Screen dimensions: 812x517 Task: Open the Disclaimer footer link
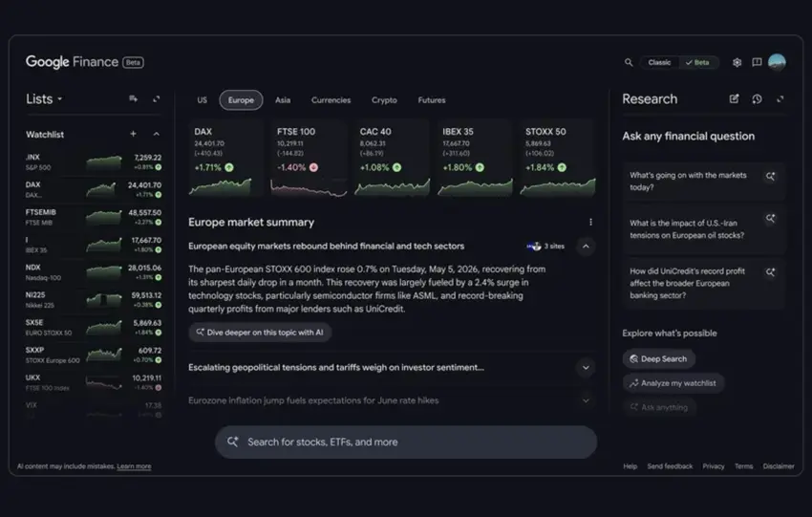[x=779, y=466]
